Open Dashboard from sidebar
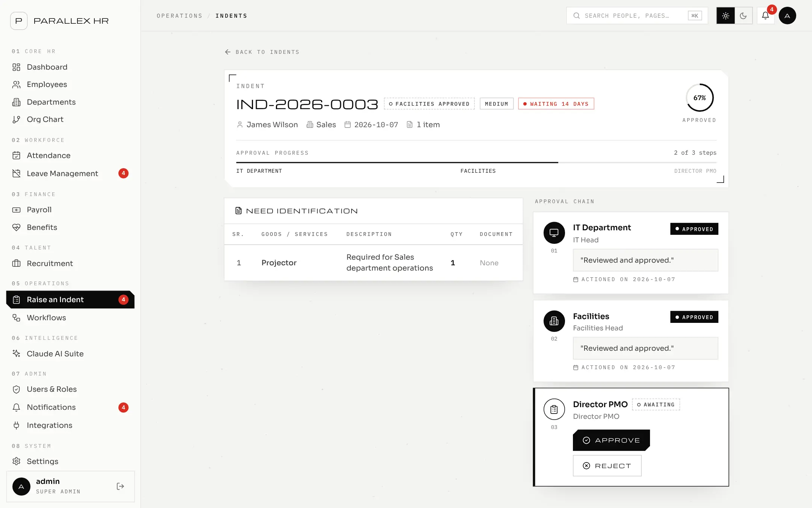This screenshot has height=508, width=812. pyautogui.click(x=70, y=67)
